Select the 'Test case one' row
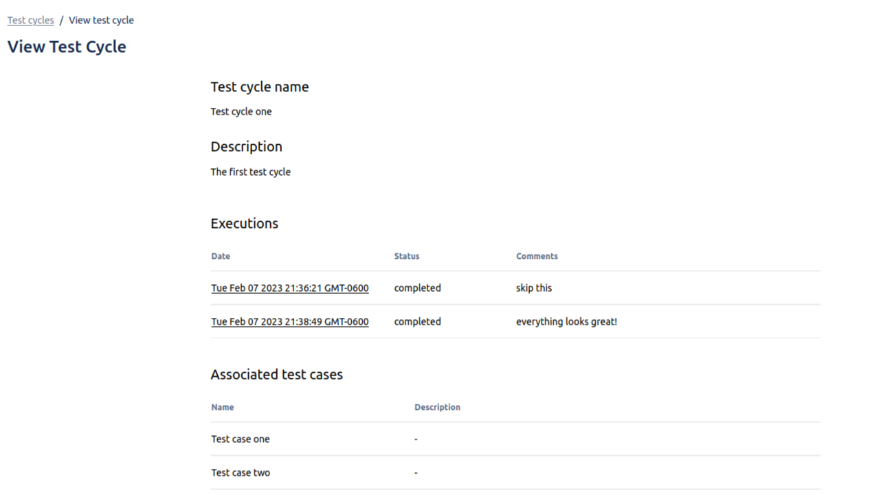This screenshot has width=870, height=495. [240, 439]
